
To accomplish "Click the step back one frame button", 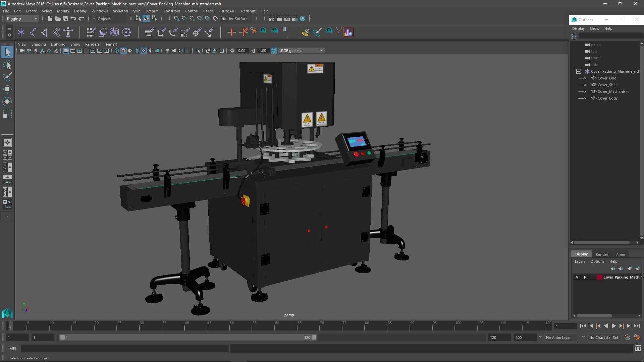I will (x=591, y=326).
